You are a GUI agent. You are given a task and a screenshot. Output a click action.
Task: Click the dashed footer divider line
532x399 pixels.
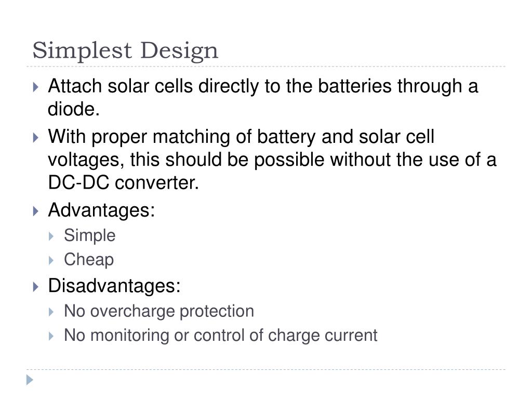(266, 369)
